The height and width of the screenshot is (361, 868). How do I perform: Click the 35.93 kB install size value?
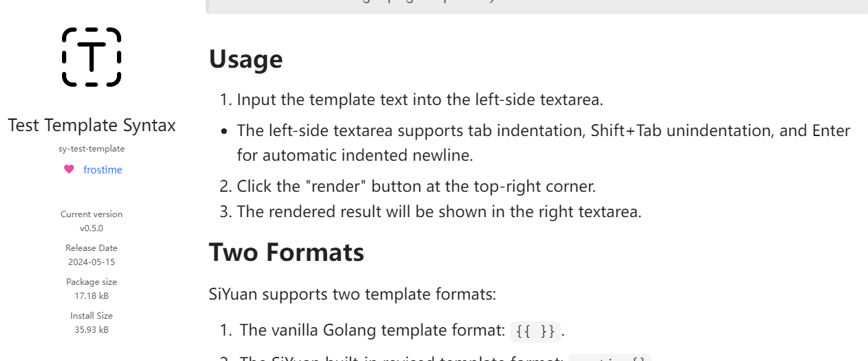[x=92, y=329]
